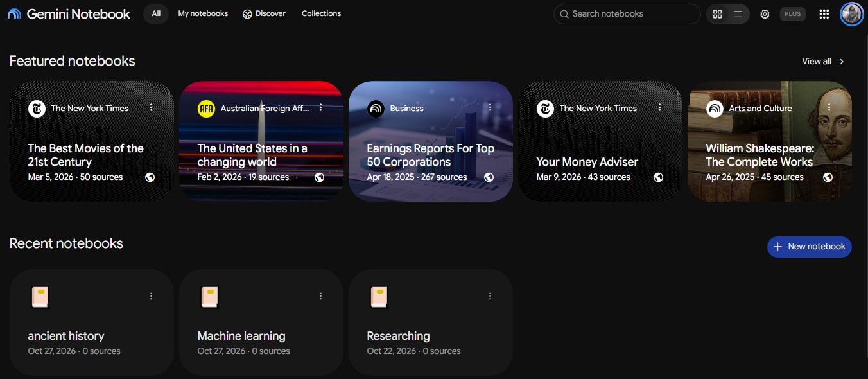Create a New notebook
Screen dimensions: 868x379
click(x=809, y=247)
